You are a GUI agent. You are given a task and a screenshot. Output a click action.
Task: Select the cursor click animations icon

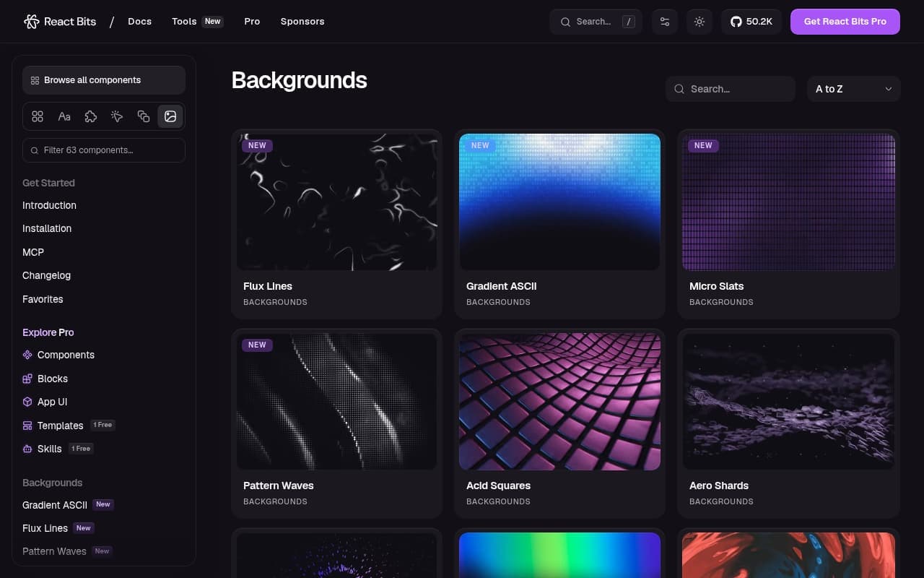tap(117, 116)
